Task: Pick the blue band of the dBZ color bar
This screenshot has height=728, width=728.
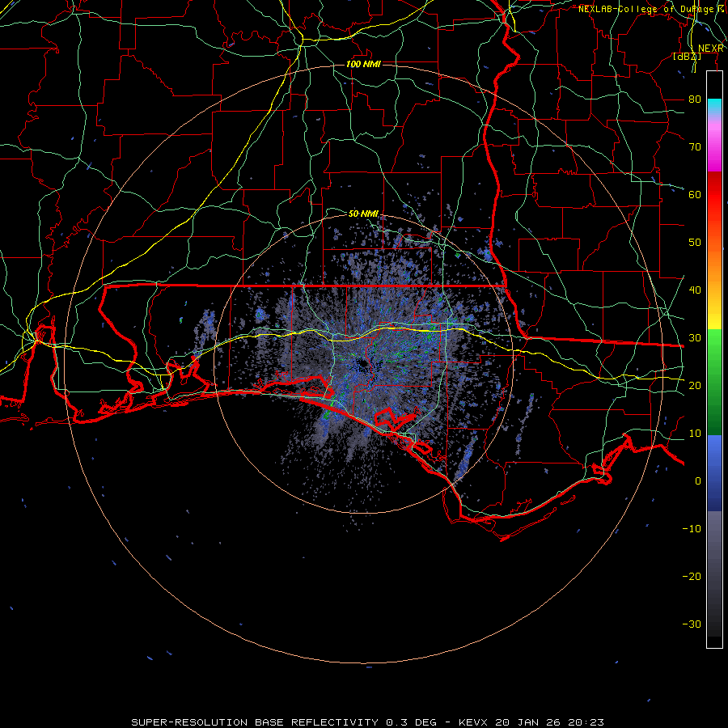Action: (x=714, y=472)
